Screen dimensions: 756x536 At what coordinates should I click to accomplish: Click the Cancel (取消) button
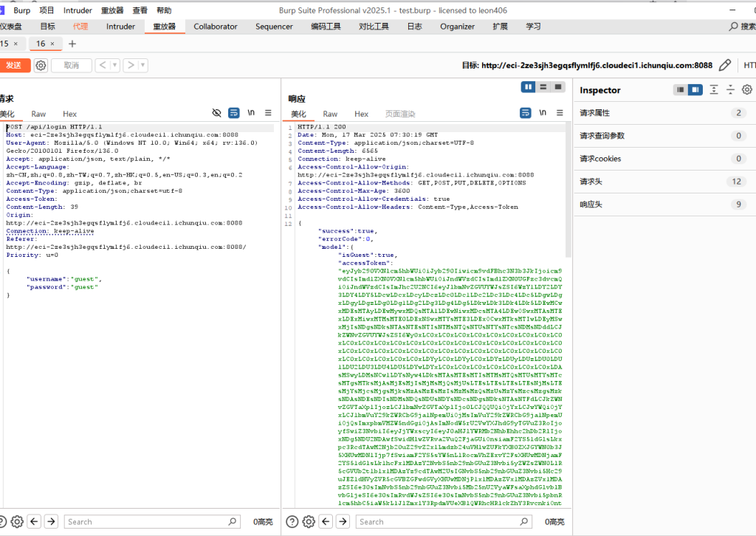coord(72,66)
